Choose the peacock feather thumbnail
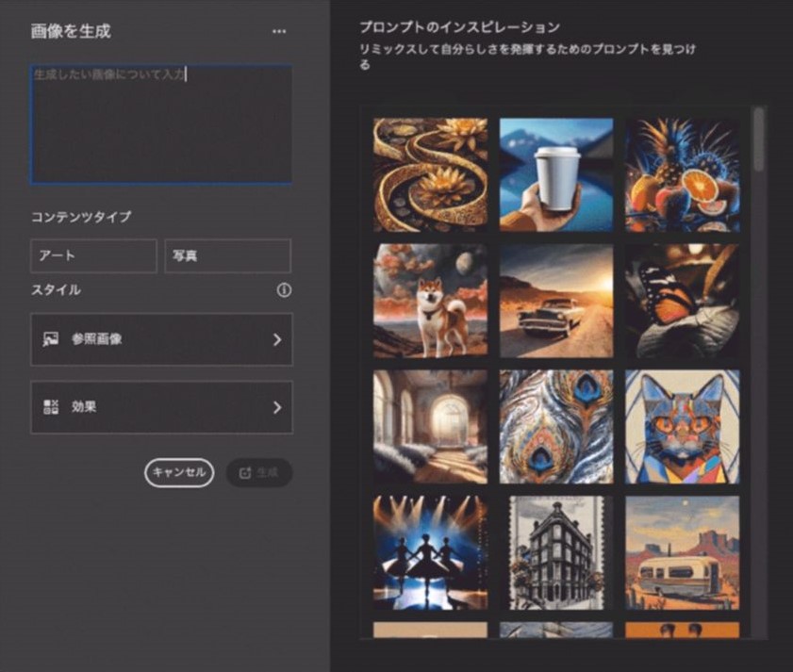 556,426
